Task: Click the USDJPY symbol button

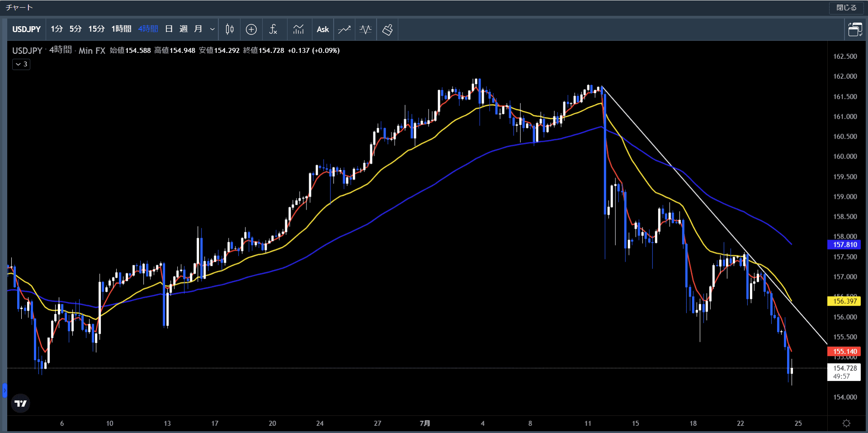Action: [x=27, y=29]
